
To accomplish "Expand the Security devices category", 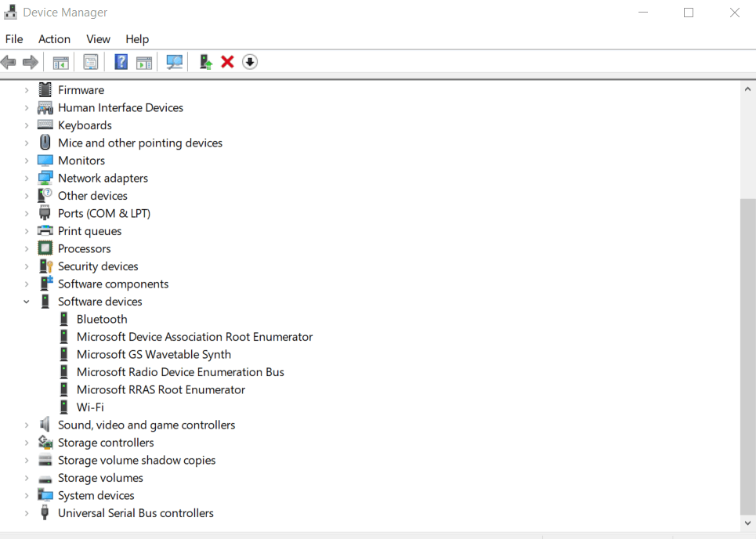I will tap(27, 266).
